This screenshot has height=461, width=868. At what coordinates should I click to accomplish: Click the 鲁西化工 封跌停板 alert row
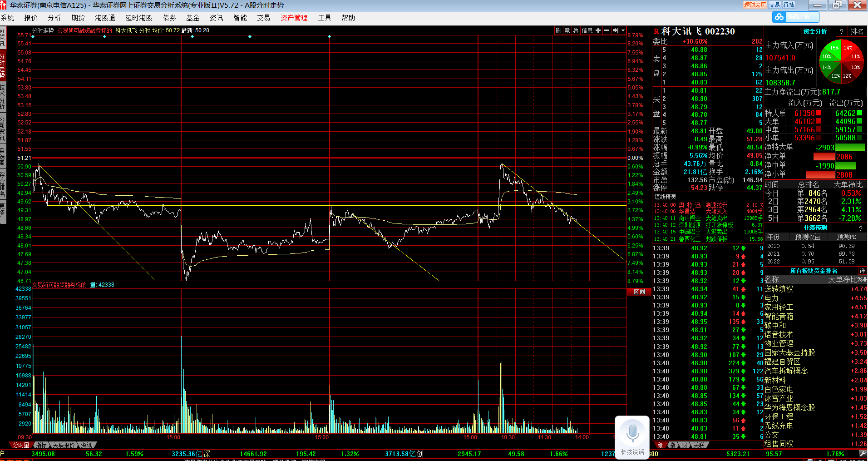708,239
